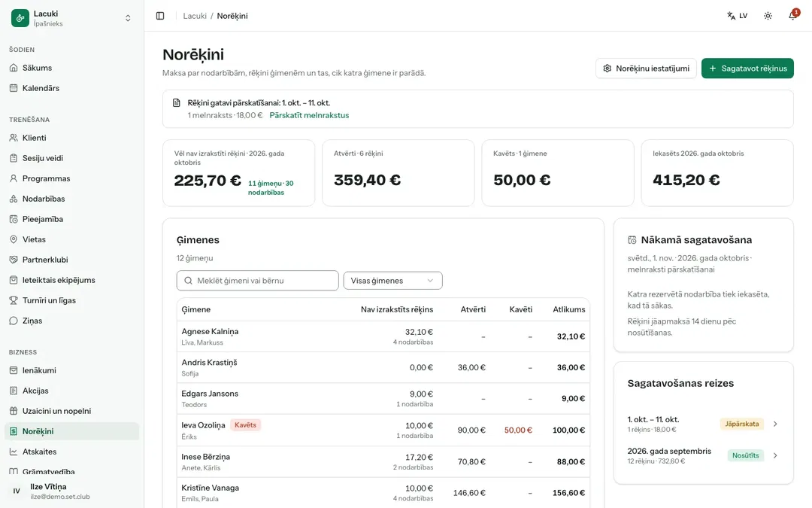Screen dimensions: 812x508
Task: Open the notifications bell
Action: [793, 16]
